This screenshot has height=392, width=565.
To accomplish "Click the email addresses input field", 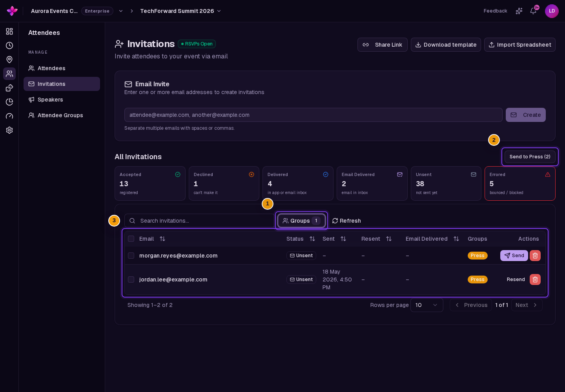I will pos(313,115).
